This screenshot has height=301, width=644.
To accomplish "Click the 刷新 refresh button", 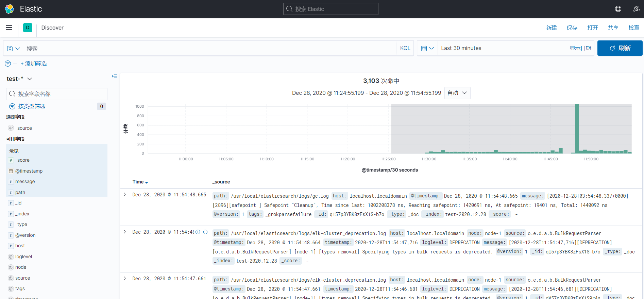I will tap(620, 48).
